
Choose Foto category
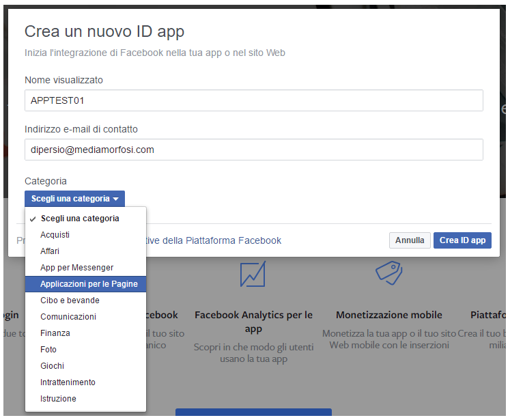(x=85, y=350)
